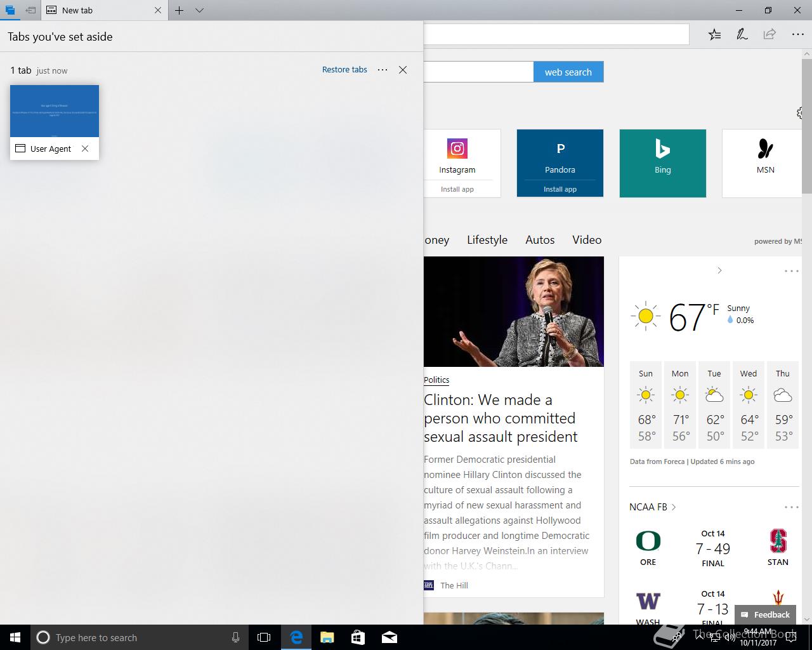Switch to Money news category

[x=436, y=240]
